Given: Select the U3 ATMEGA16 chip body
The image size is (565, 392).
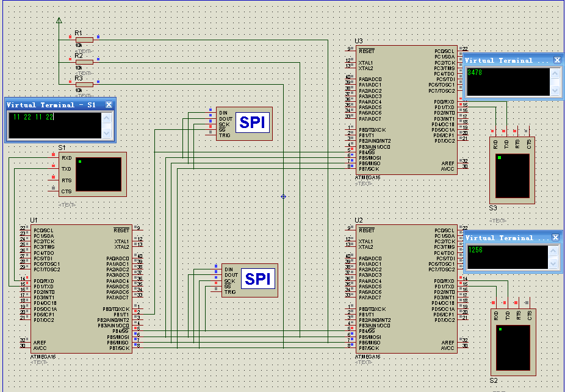Looking at the screenshot, I should [405, 110].
